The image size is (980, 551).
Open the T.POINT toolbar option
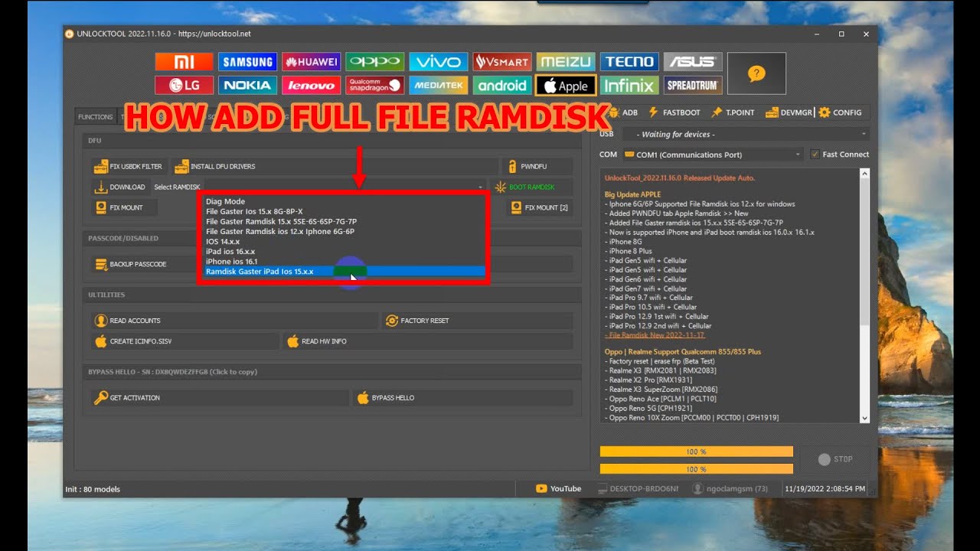pos(733,112)
